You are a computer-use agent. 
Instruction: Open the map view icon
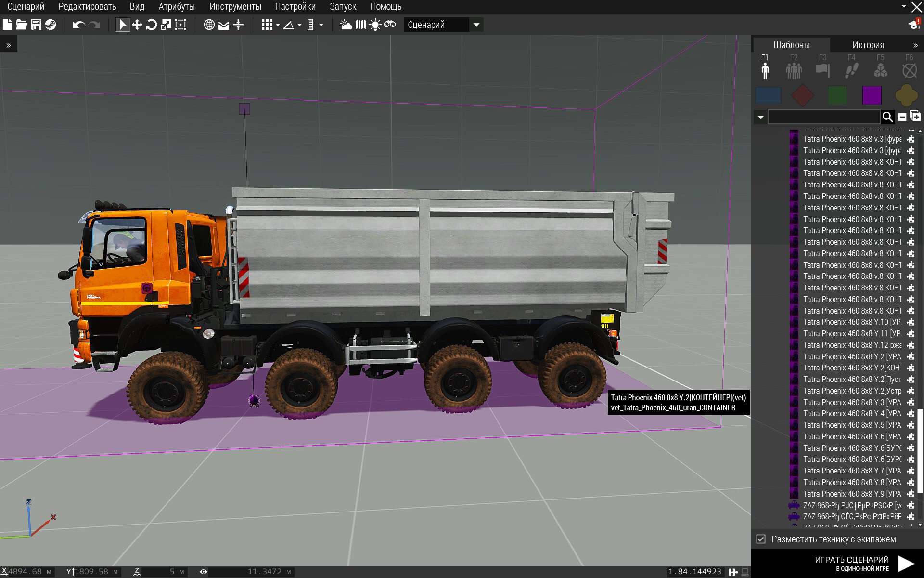361,25
